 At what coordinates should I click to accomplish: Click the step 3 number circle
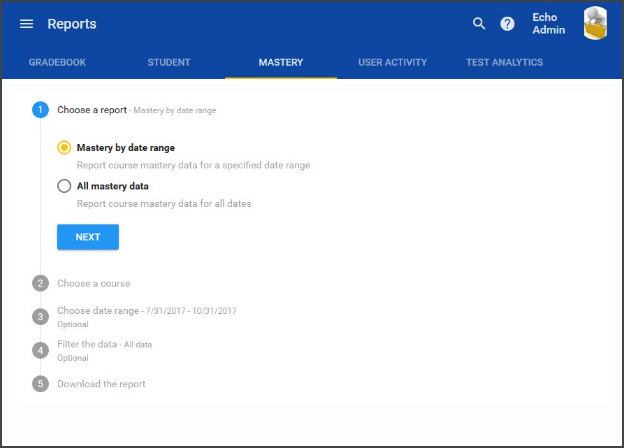[40, 316]
